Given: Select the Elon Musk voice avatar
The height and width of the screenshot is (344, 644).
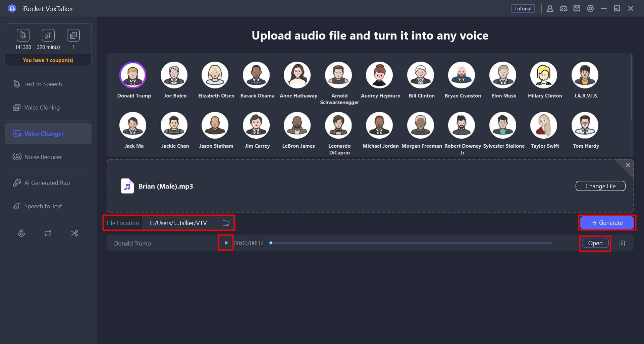Looking at the screenshot, I should point(503,75).
